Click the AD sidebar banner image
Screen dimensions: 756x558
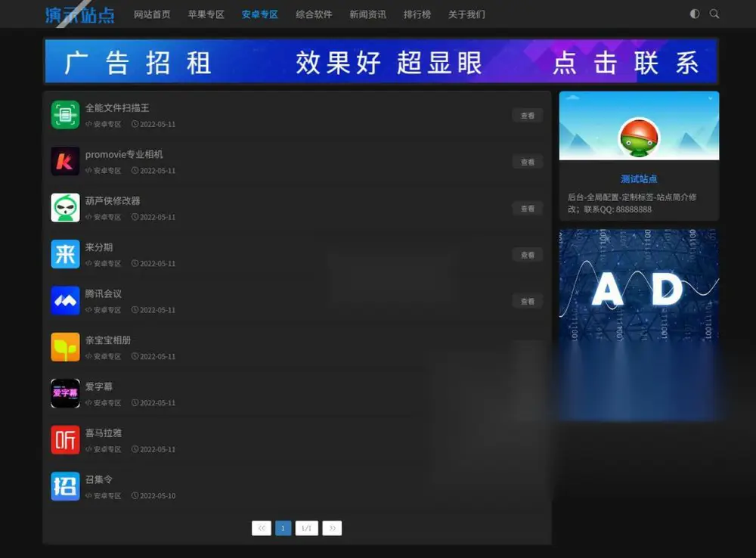pos(639,324)
